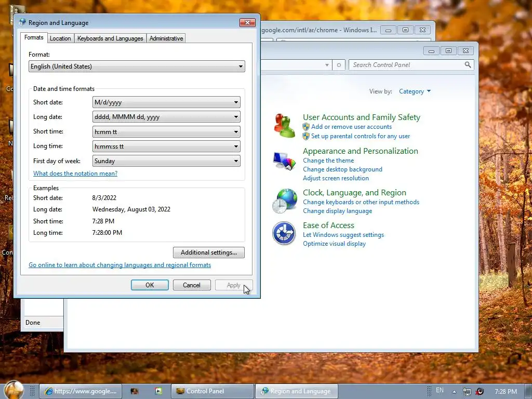Click the Control Panel search magnifier icon
532x399 pixels.
(x=468, y=64)
